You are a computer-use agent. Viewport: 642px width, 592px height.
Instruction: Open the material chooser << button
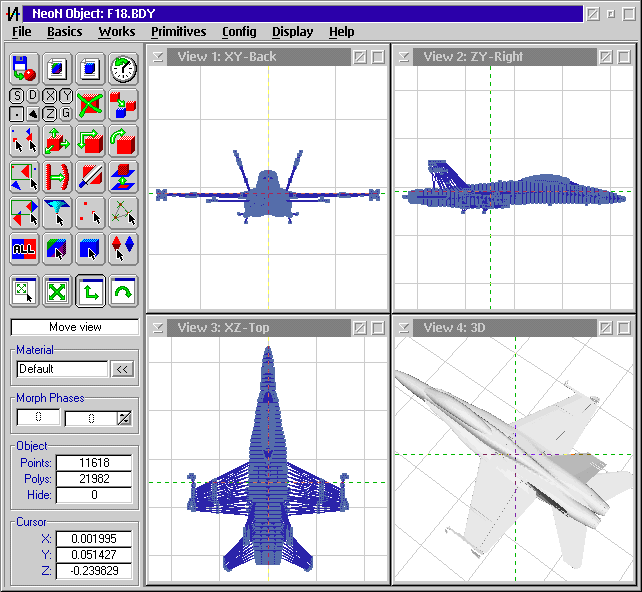coord(122,369)
